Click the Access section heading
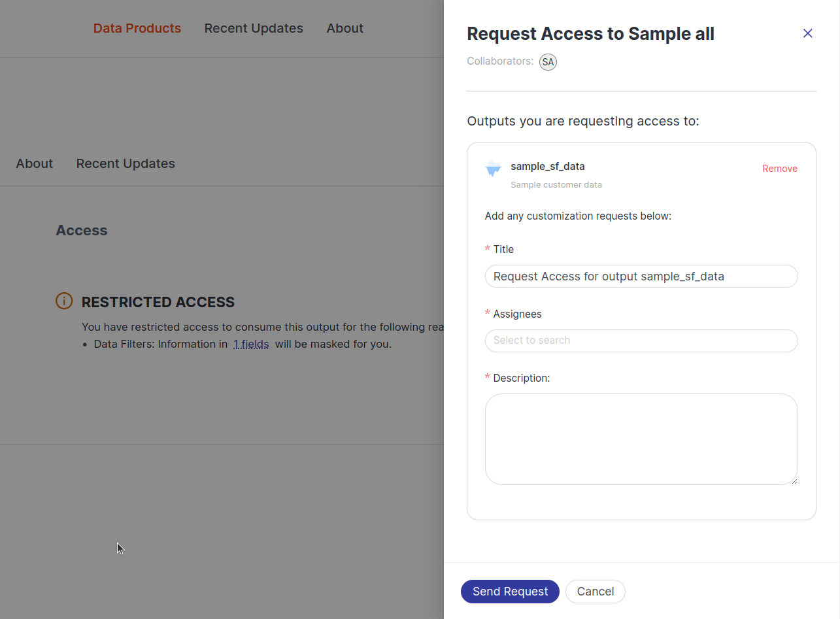 pyautogui.click(x=82, y=230)
